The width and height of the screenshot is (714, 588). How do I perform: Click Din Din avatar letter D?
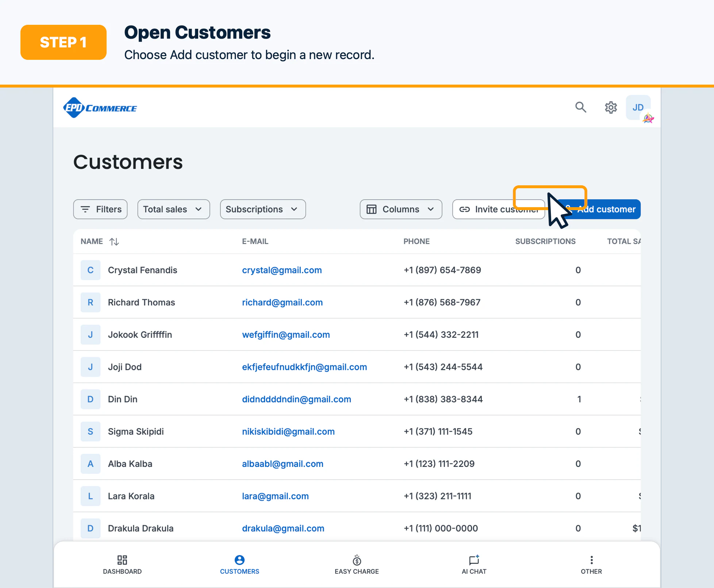point(91,399)
